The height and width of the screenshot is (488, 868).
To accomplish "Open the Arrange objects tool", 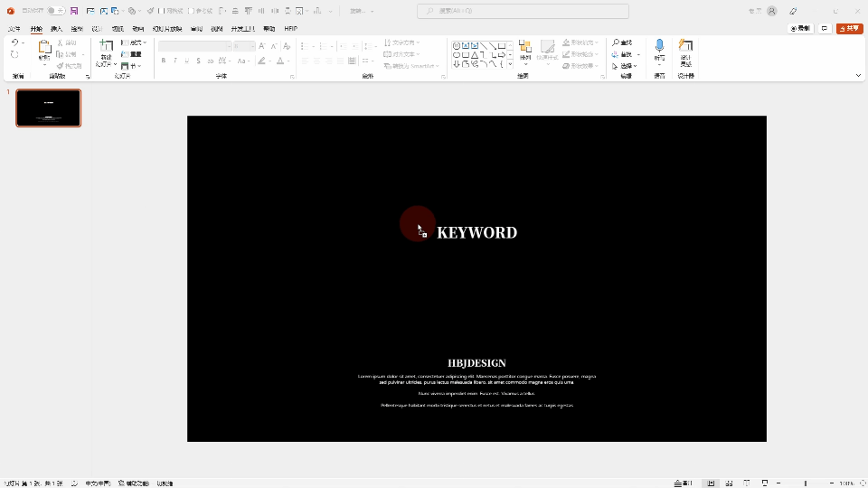I will point(524,50).
